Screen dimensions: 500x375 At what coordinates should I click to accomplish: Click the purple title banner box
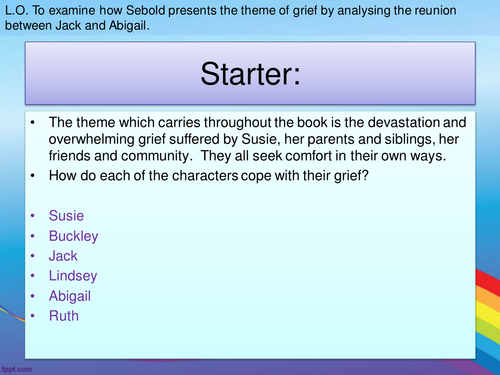pyautogui.click(x=250, y=73)
